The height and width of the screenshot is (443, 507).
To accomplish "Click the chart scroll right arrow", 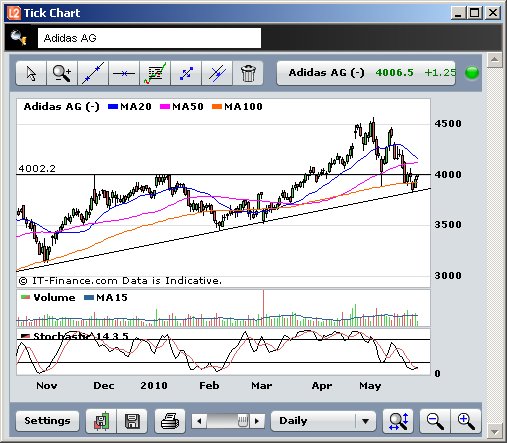I will (x=257, y=421).
